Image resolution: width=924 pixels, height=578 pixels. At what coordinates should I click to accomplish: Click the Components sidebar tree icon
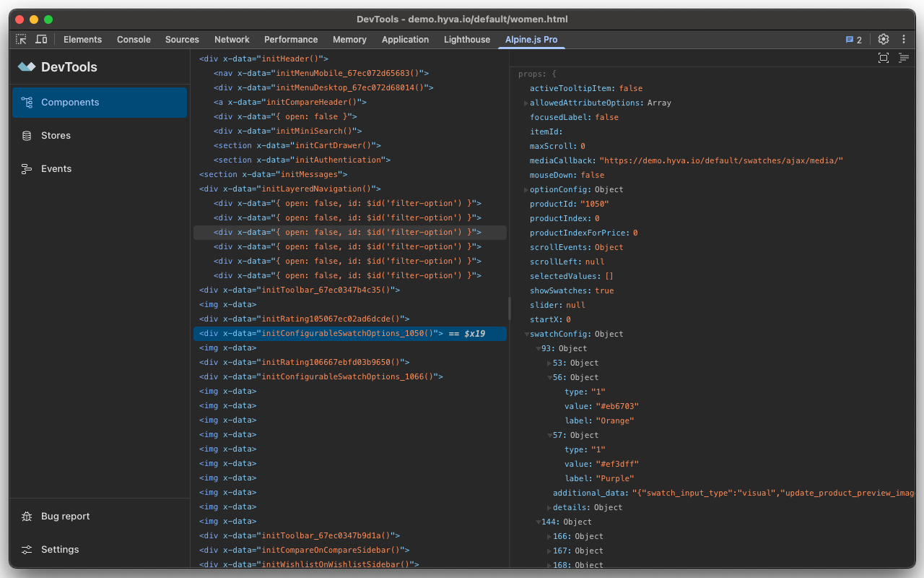[x=27, y=103]
